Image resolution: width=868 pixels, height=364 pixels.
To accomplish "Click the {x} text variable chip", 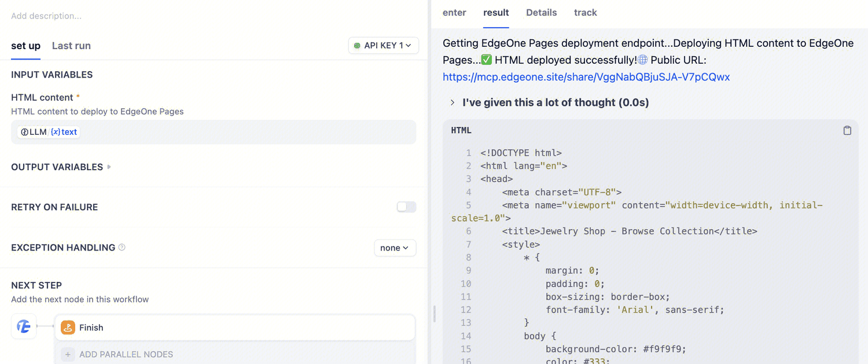I will (64, 132).
